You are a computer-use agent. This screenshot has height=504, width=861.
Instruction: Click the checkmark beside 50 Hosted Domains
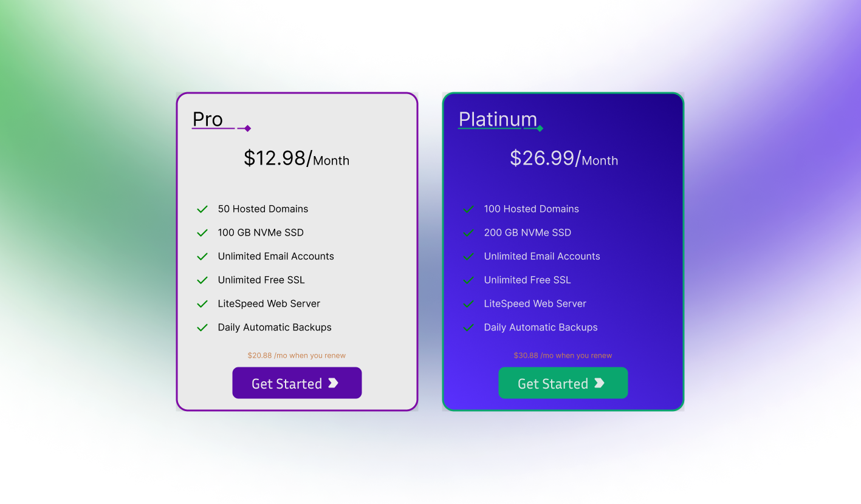(x=202, y=209)
